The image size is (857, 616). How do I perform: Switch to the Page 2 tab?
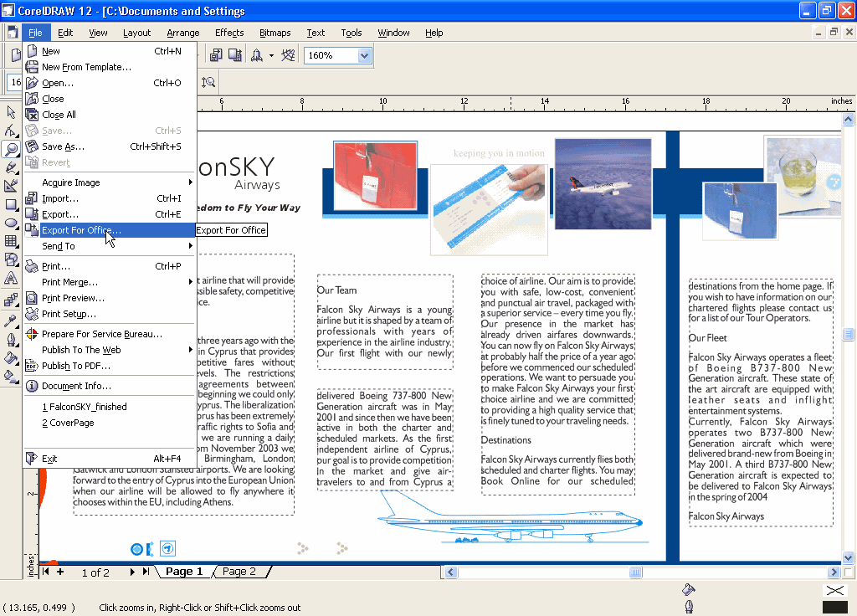coord(241,571)
